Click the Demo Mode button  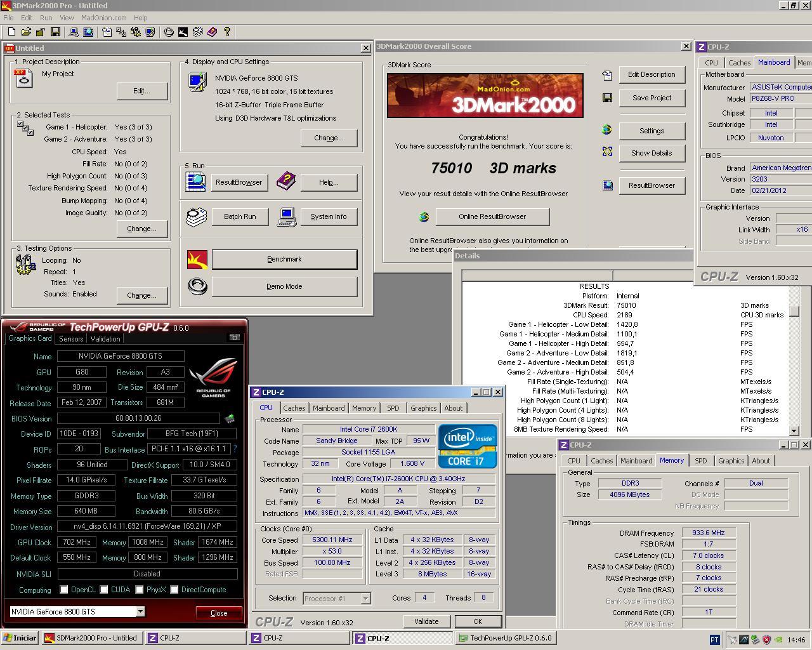[284, 286]
